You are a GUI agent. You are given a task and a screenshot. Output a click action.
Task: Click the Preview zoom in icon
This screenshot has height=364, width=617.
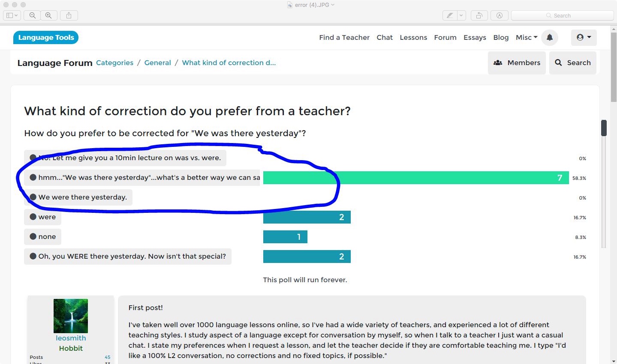click(48, 15)
